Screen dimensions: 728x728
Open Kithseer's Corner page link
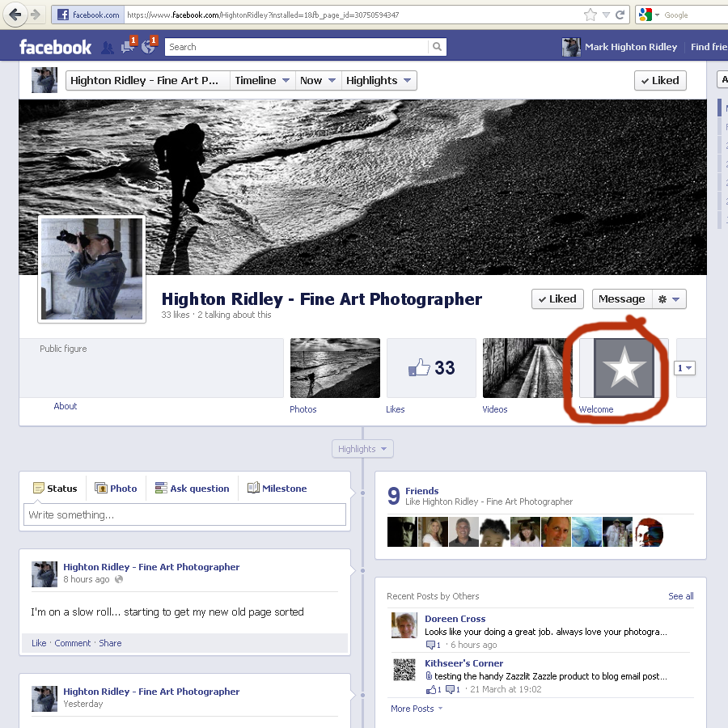pyautogui.click(x=463, y=663)
